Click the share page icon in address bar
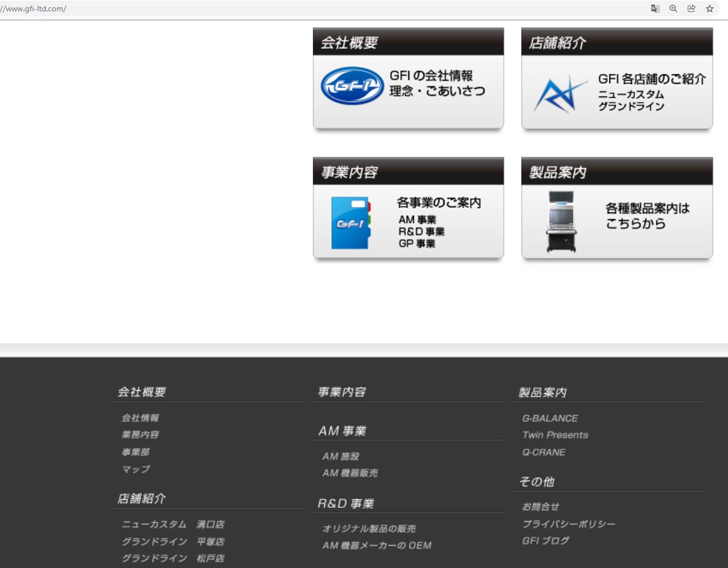This screenshot has width=728, height=568. (x=691, y=9)
